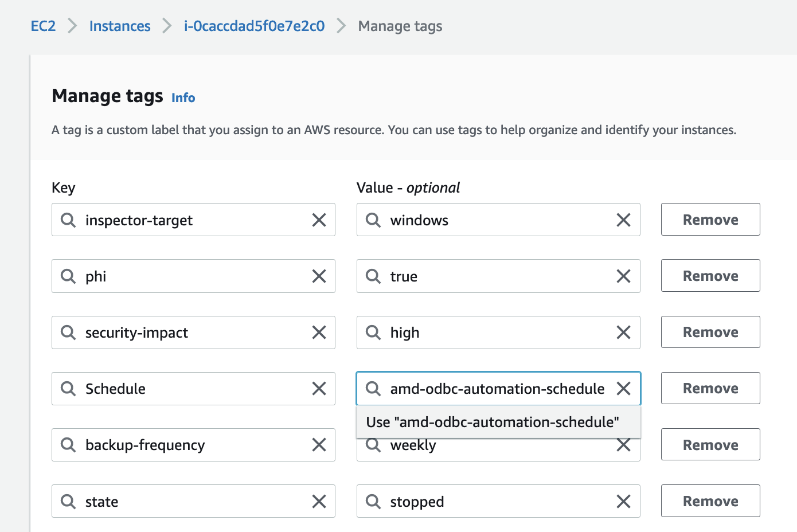797x532 pixels.
Task: Clear the amd-odbc-automation-schedule value
Action: (x=623, y=389)
